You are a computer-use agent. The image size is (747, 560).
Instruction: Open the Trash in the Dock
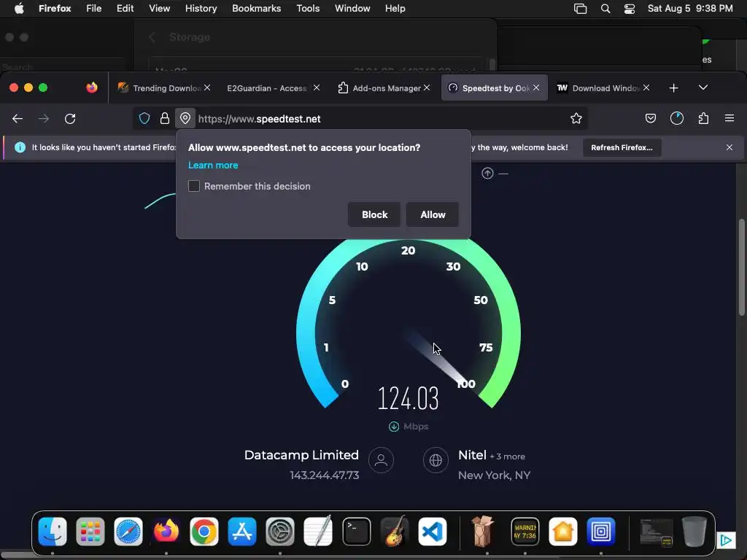694,532
